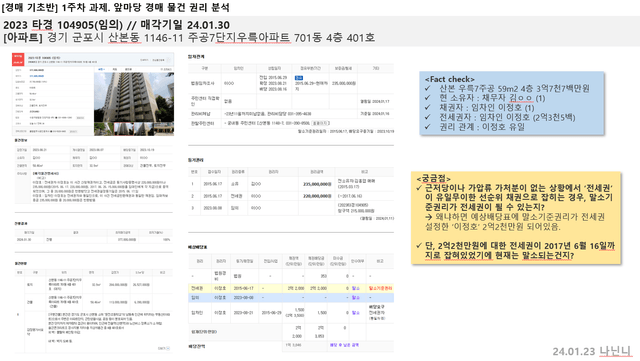
Task: Click the first tab above the building photo
Action: tap(101, 69)
